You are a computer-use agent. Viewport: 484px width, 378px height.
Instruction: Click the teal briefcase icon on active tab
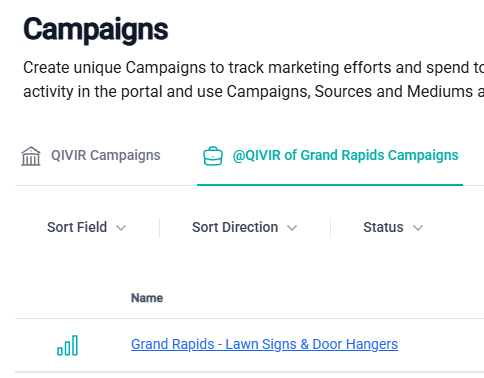coord(213,156)
